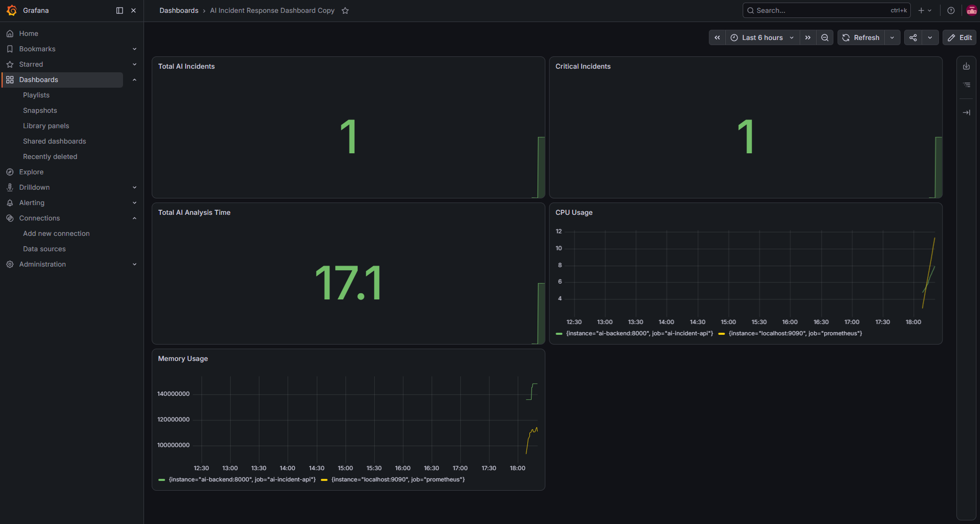Open Data sources in sidebar
Viewport: 980px width, 524px height.
(44, 249)
